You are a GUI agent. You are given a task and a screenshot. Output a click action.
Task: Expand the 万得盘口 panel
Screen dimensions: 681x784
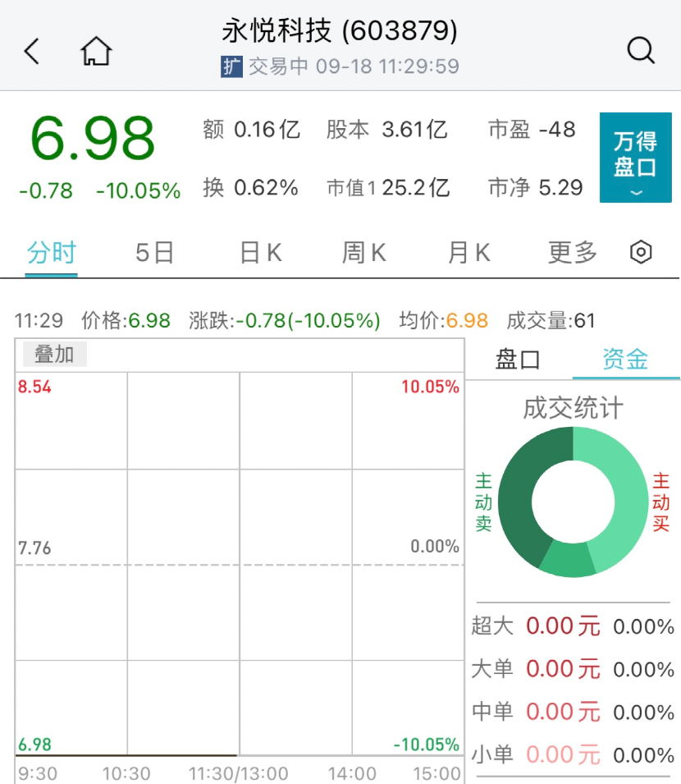coord(636,158)
